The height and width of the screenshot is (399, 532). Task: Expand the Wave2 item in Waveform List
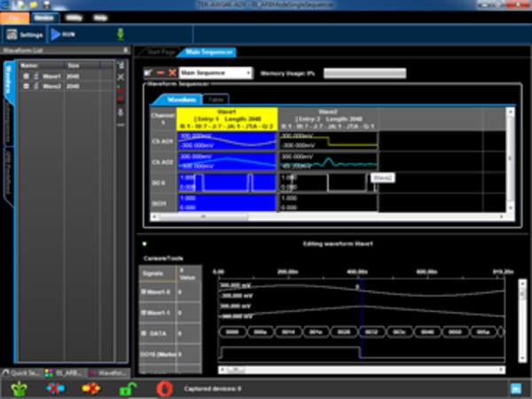tap(27, 86)
